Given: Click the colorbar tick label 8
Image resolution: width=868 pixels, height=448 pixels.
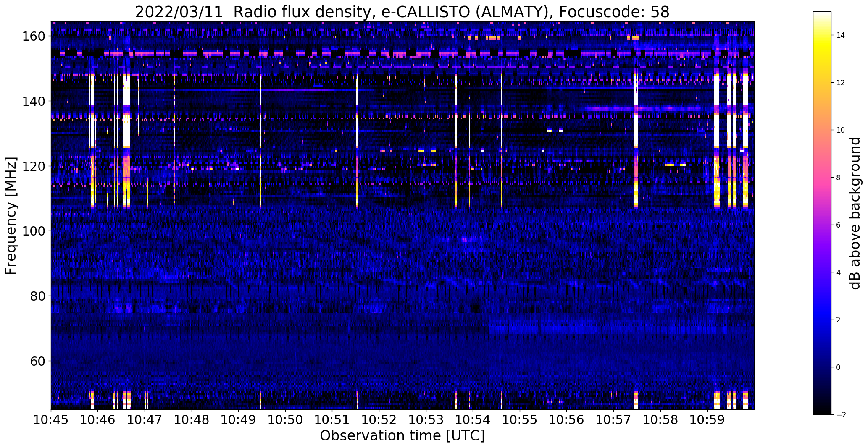Looking at the screenshot, I should point(839,178).
